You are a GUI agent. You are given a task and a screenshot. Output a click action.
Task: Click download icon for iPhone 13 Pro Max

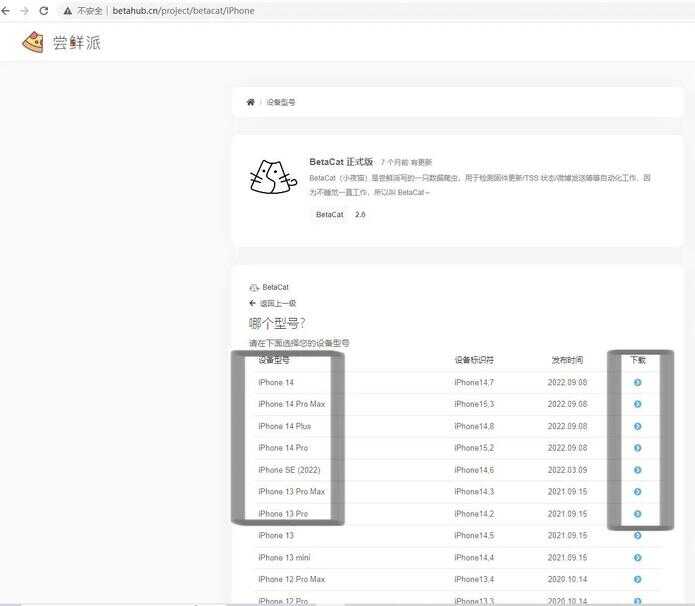click(637, 492)
